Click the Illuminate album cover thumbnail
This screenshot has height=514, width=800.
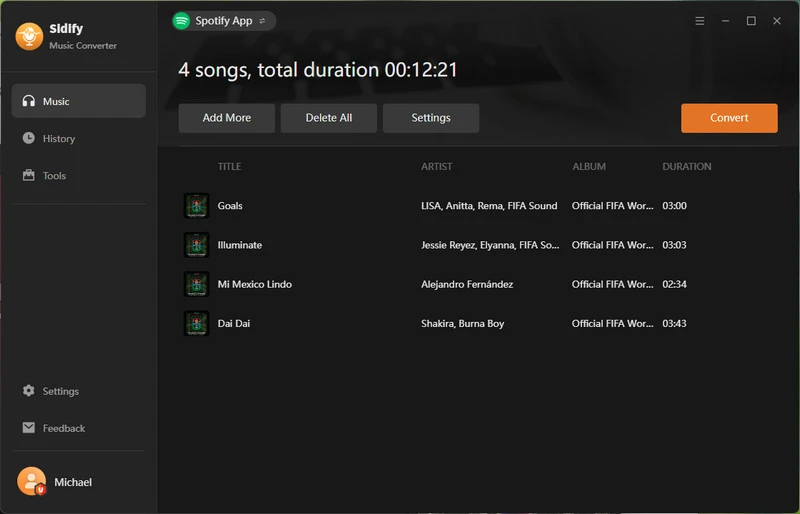point(196,245)
